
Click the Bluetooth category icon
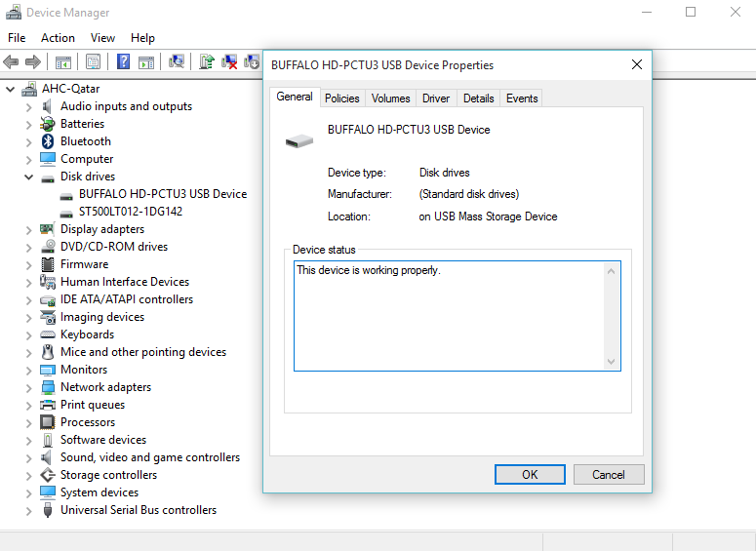point(47,141)
